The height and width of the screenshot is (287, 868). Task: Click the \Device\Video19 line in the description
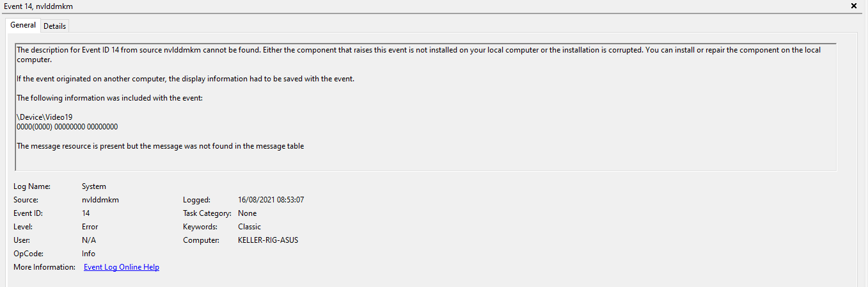click(x=44, y=117)
